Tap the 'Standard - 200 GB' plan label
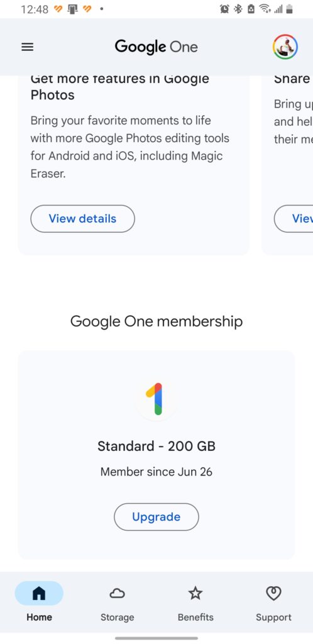 (156, 446)
